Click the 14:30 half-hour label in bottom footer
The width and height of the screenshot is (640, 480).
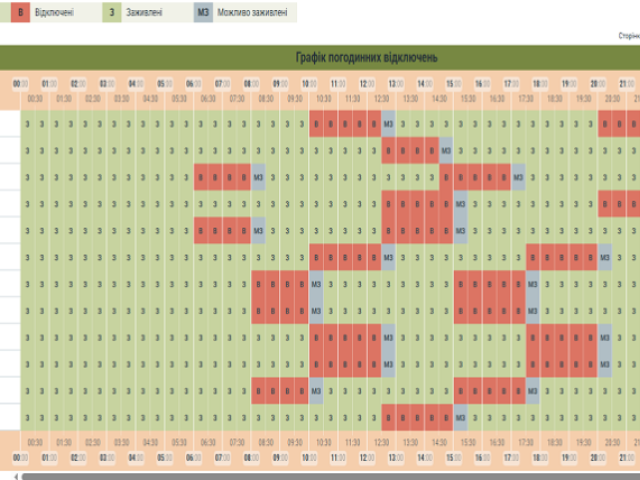pos(439,441)
